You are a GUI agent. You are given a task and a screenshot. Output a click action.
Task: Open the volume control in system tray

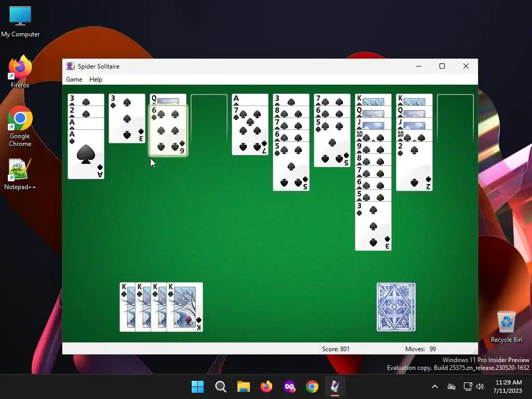pyautogui.click(x=480, y=387)
